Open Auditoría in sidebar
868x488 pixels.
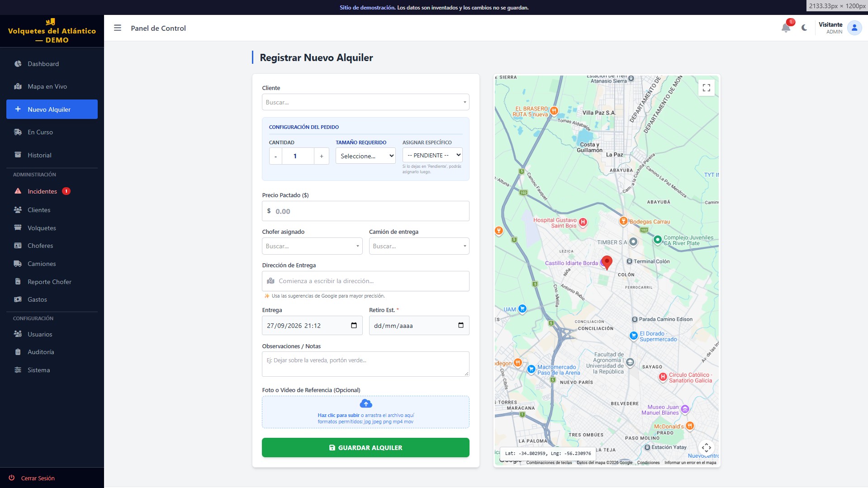52,352
